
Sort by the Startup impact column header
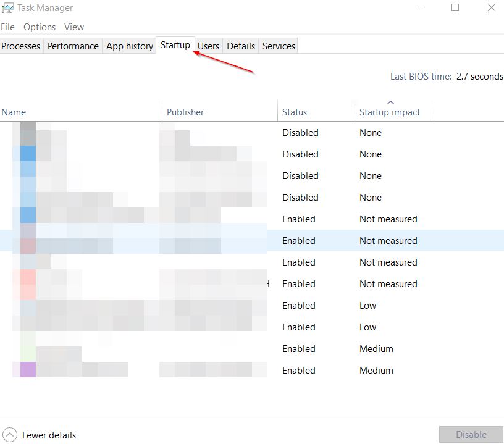(x=393, y=112)
